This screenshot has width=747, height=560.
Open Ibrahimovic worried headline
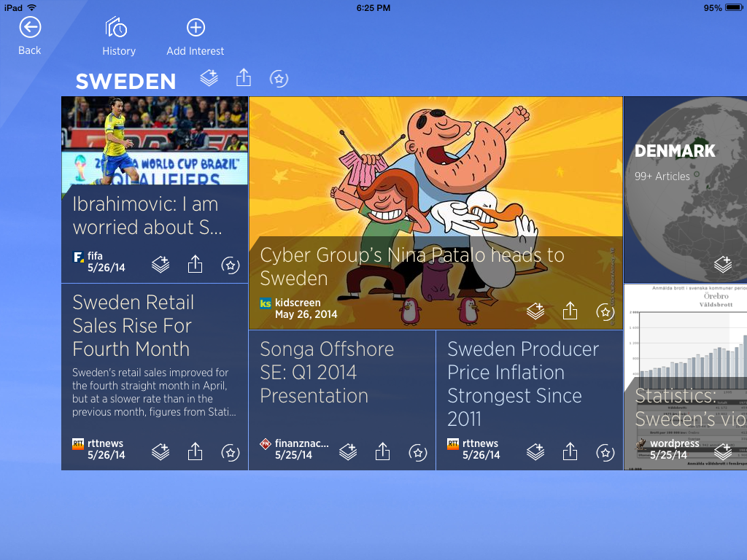(x=147, y=216)
